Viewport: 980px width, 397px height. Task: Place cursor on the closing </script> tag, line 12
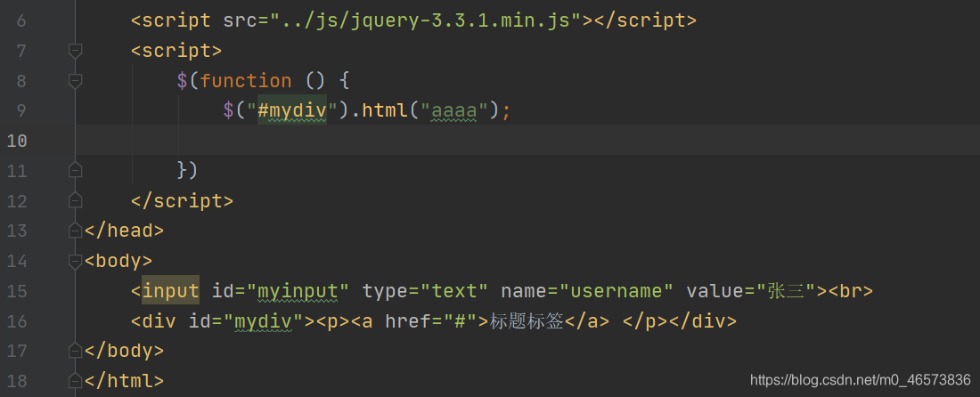tap(182, 200)
